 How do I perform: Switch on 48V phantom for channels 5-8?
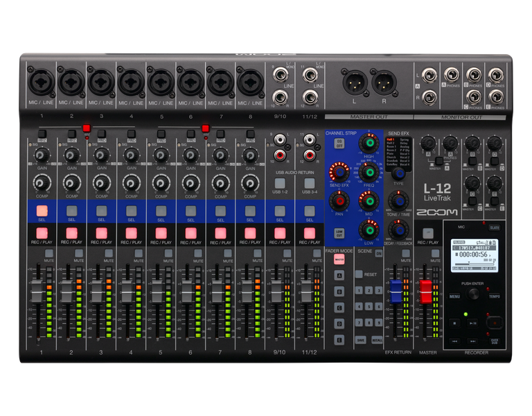205,128
